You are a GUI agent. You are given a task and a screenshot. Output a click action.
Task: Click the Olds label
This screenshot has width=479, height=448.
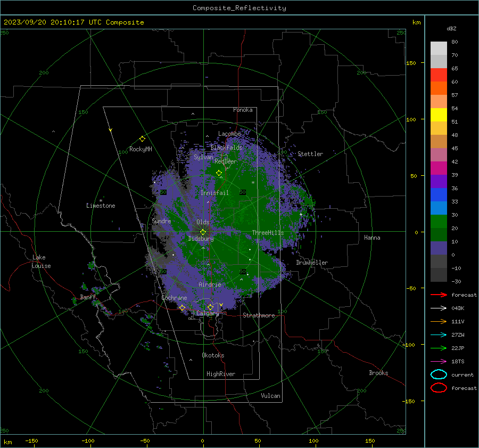(203, 222)
